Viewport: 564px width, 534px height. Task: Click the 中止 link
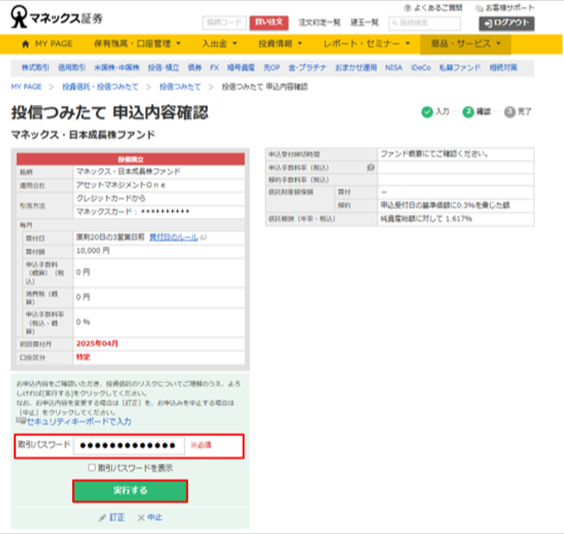pos(155,518)
